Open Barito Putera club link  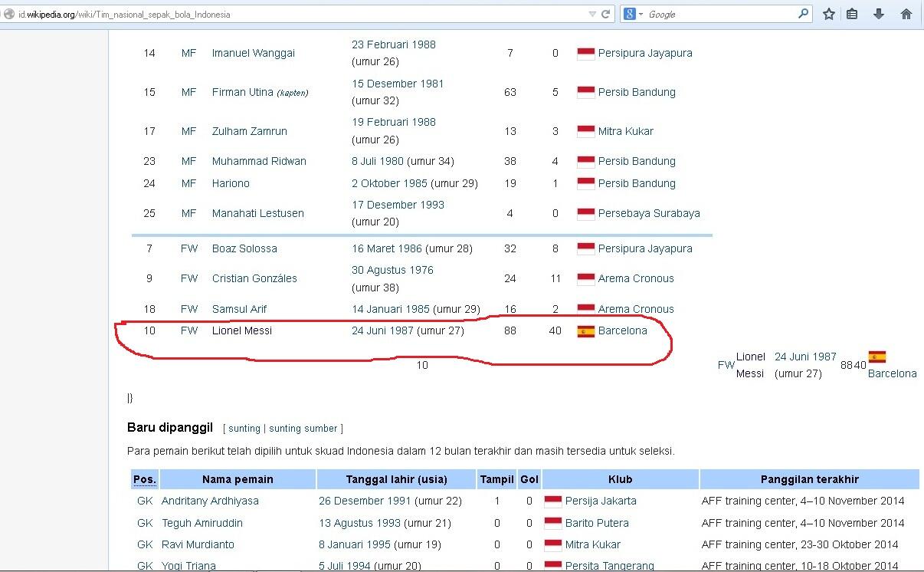point(597,523)
